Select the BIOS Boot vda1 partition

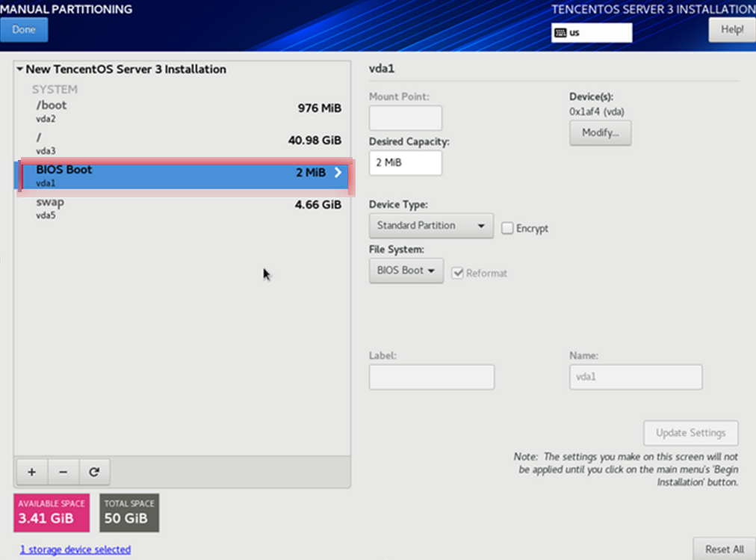(182, 176)
